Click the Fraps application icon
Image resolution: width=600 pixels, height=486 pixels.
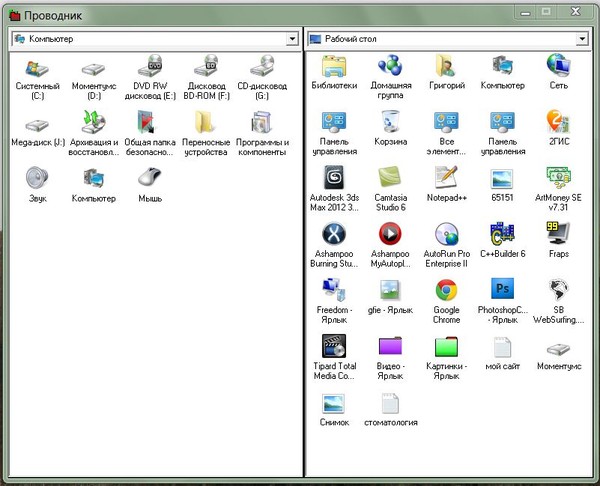point(558,235)
